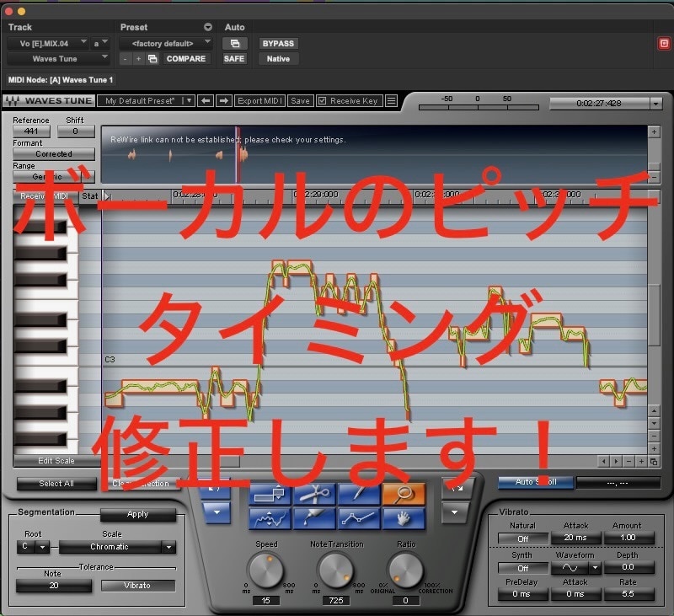
Task: Click the Export MIDI button
Action: coord(259,100)
